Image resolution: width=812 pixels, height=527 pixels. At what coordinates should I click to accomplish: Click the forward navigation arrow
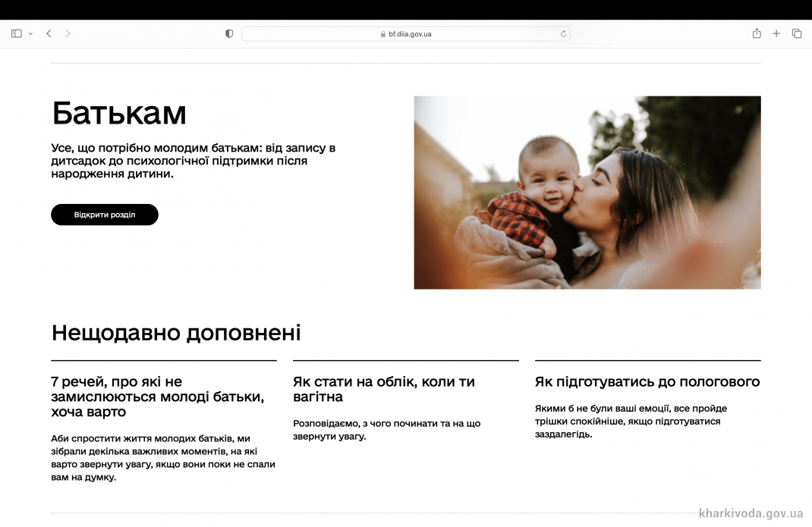68,33
